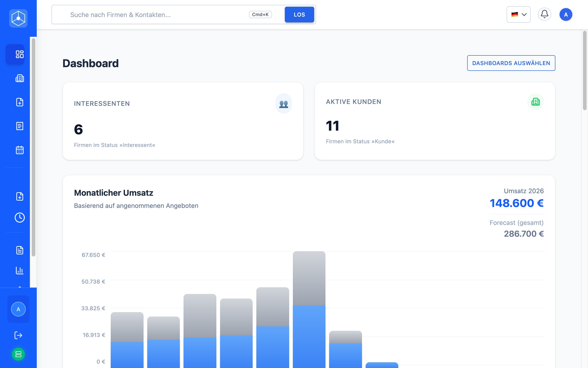Click the app logo in the sidebar

[x=18, y=18]
